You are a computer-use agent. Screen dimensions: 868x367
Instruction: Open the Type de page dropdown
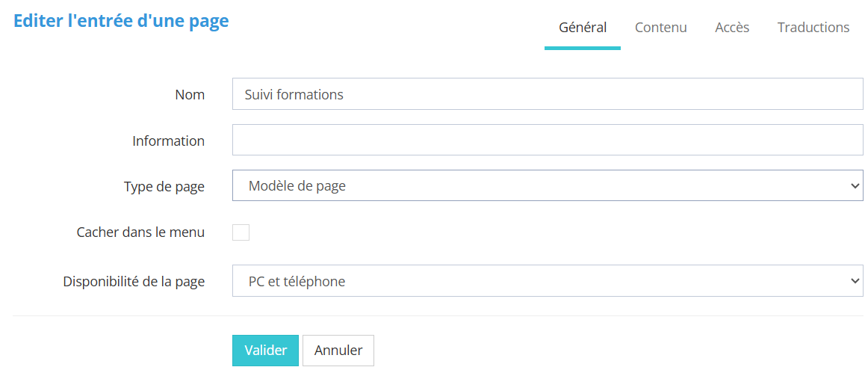547,185
